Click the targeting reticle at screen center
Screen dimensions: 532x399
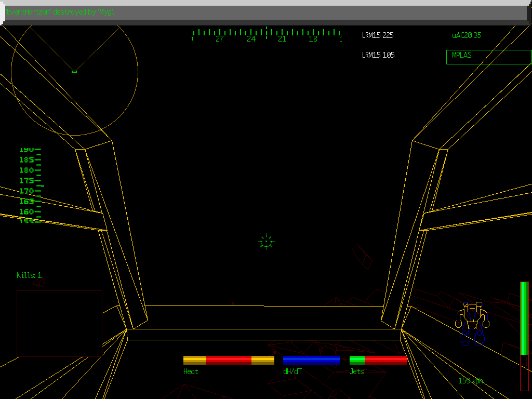(x=266, y=241)
